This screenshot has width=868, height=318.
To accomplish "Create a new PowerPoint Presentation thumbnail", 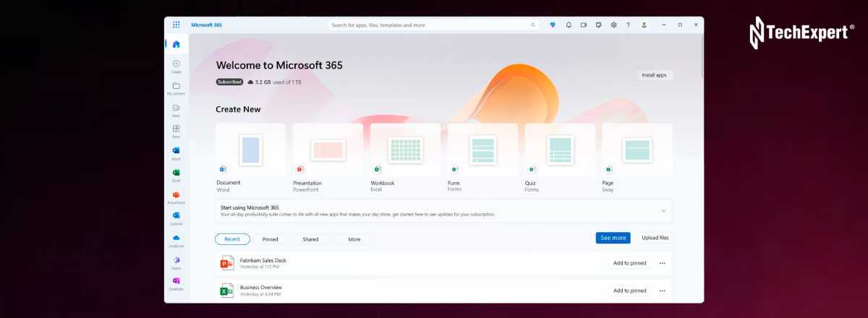I will click(x=328, y=150).
